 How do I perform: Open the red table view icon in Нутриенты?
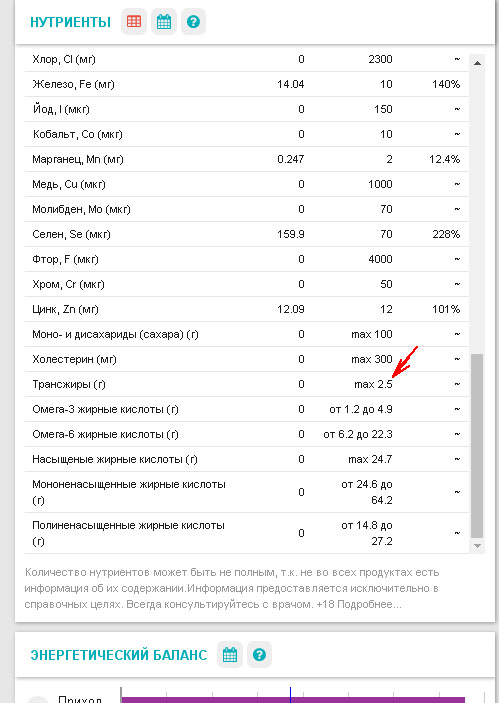pos(134,22)
